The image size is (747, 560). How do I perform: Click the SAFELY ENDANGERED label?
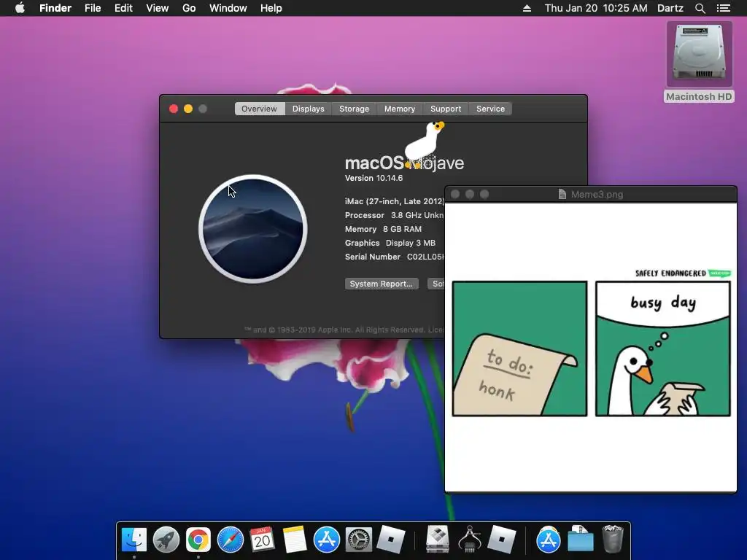click(671, 273)
